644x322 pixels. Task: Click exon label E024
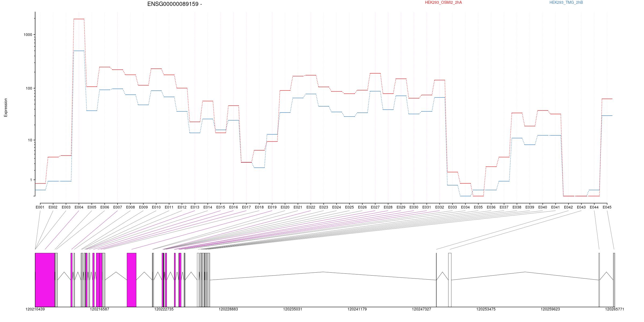pos(336,207)
